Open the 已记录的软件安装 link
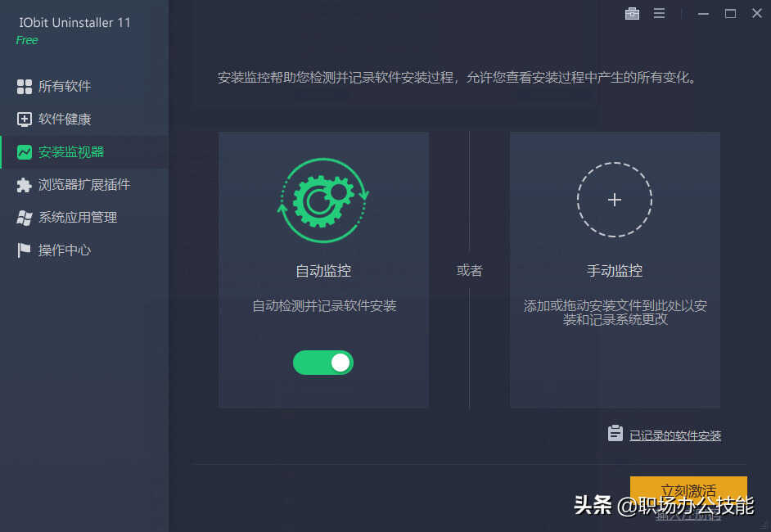 [x=675, y=435]
